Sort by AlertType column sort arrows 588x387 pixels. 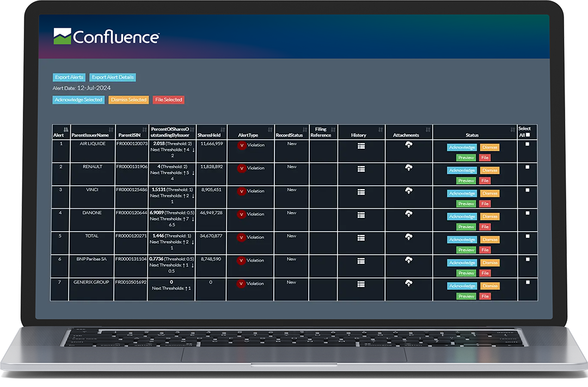pyautogui.click(x=271, y=130)
